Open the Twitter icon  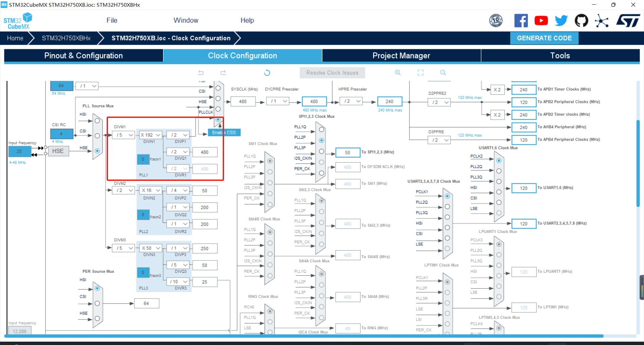[x=561, y=20]
